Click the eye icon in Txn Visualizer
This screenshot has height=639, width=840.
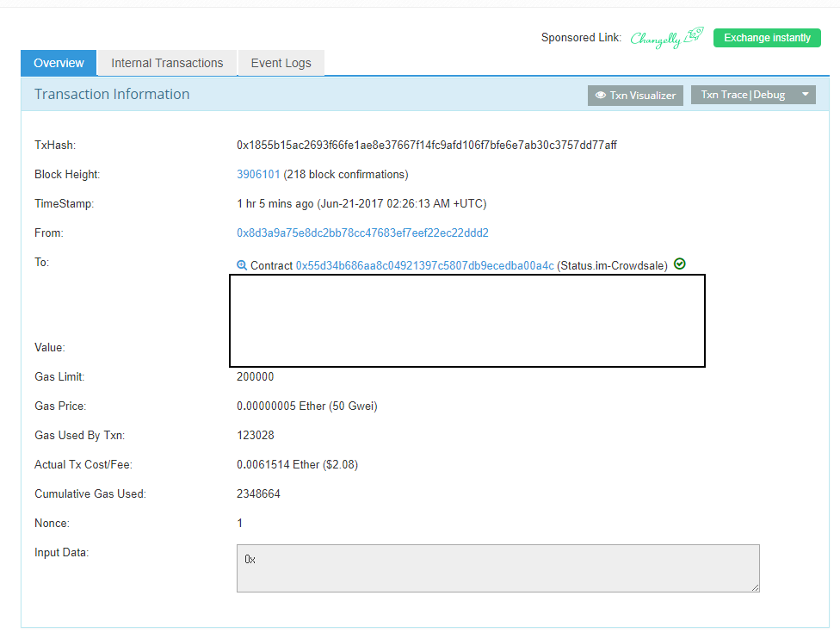coord(601,95)
